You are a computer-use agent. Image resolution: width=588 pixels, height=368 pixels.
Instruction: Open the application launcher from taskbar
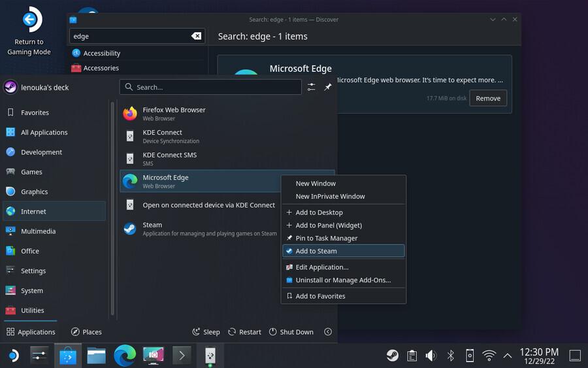pyautogui.click(x=14, y=355)
